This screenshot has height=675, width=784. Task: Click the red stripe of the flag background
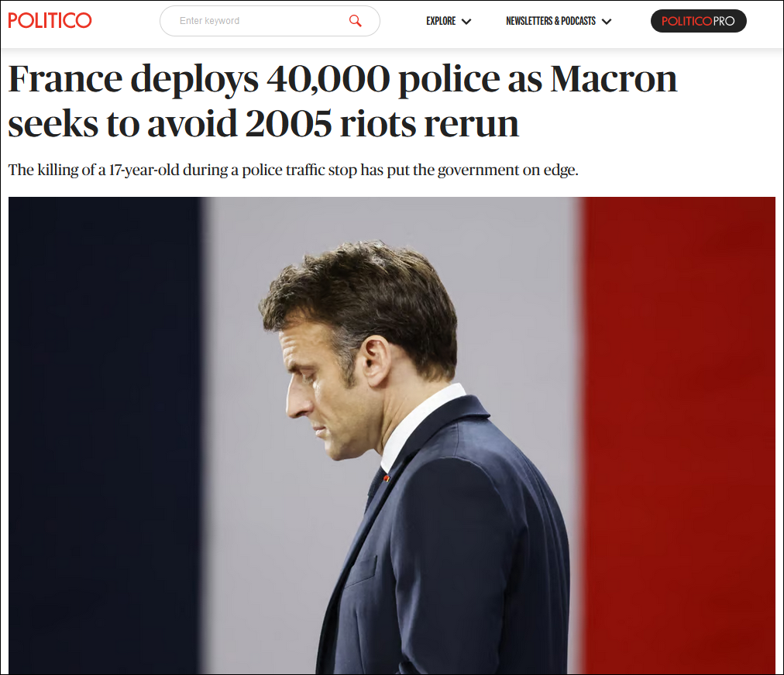tap(679, 435)
